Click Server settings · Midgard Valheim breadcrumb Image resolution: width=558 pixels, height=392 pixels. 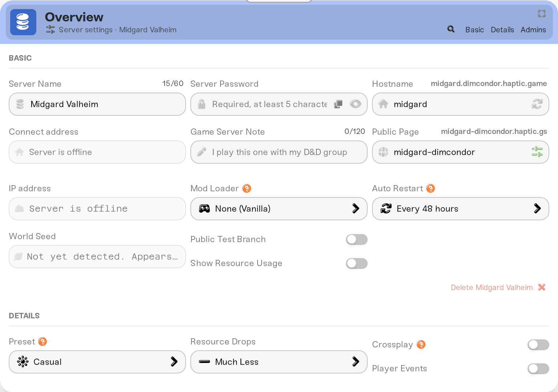[x=117, y=30]
